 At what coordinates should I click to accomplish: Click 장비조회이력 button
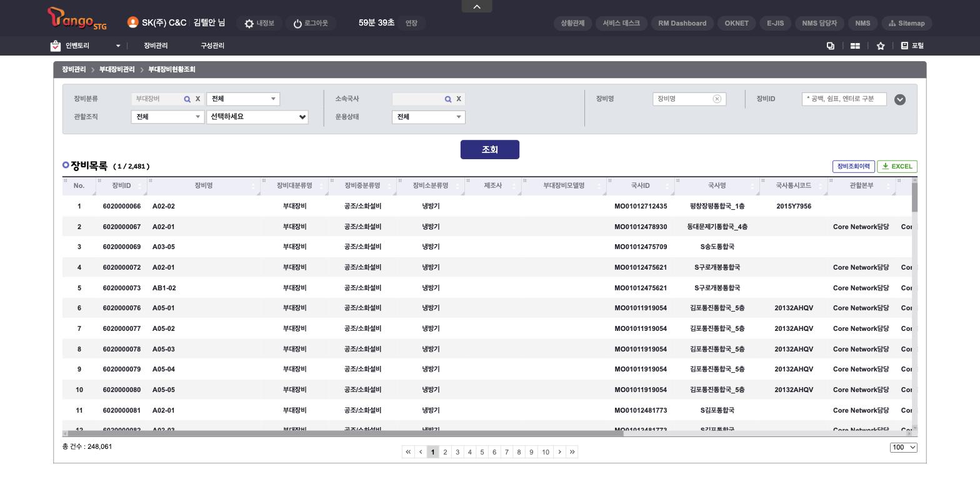[853, 166]
